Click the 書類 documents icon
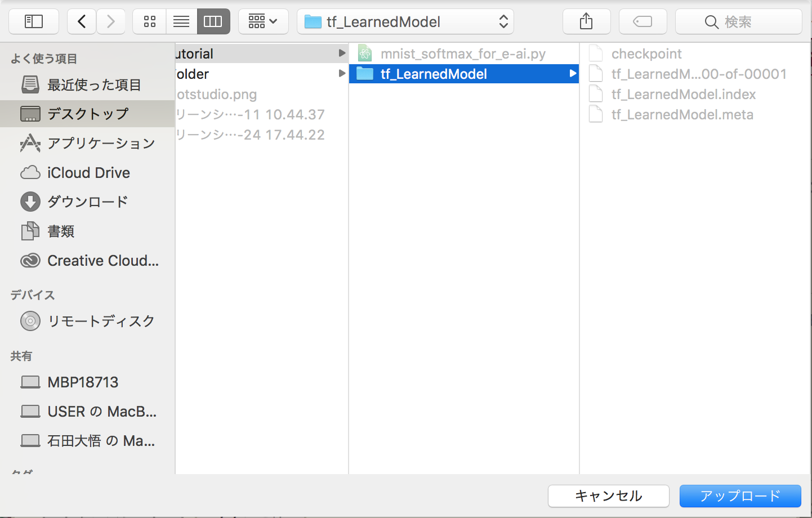 point(30,231)
